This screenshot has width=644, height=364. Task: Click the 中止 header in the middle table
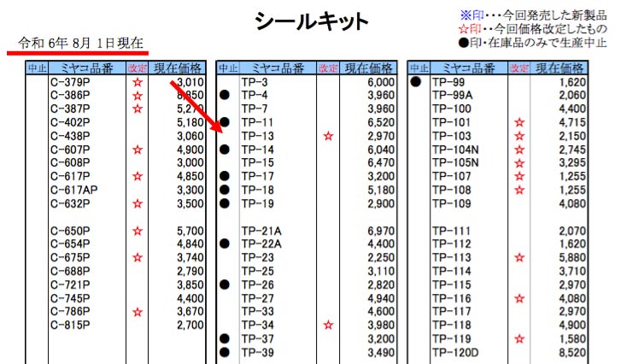pyautogui.click(x=226, y=68)
